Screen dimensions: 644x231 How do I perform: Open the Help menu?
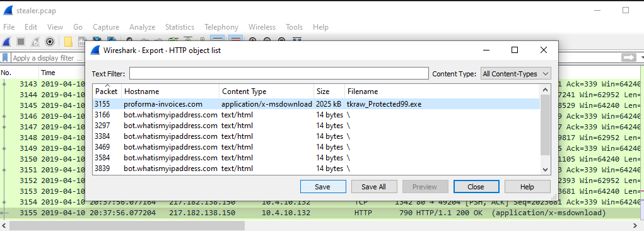click(320, 27)
